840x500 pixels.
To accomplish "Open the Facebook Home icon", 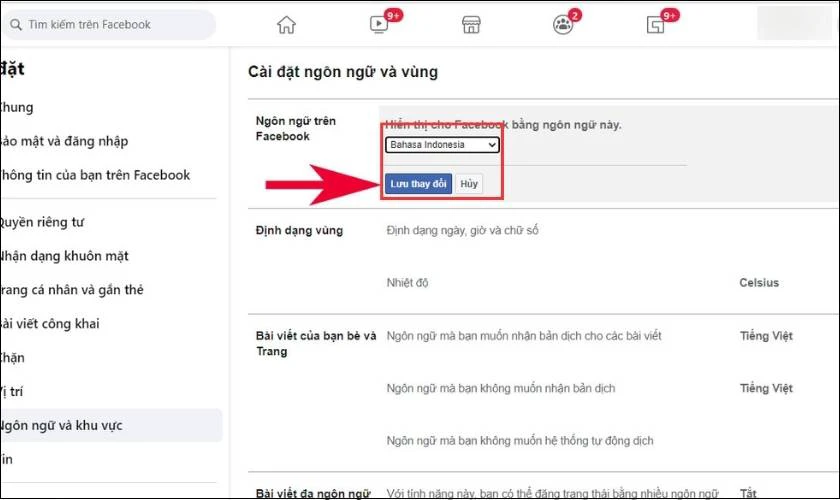I will coord(286,25).
